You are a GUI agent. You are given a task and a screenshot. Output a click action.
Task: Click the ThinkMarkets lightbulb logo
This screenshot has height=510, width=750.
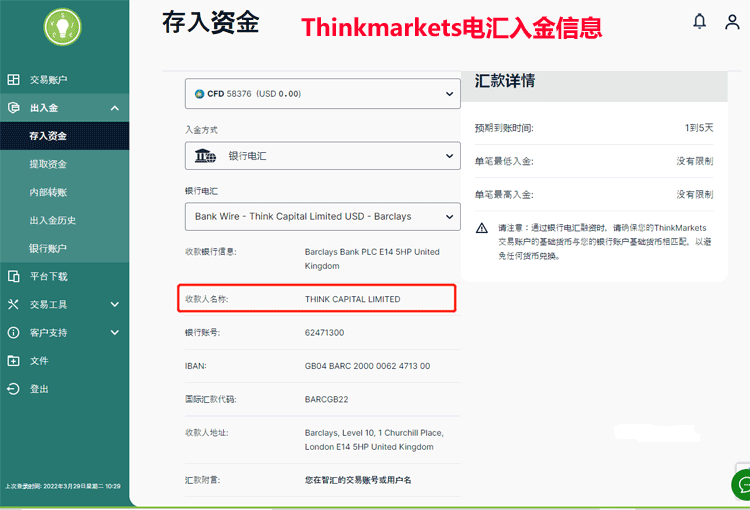tap(63, 27)
